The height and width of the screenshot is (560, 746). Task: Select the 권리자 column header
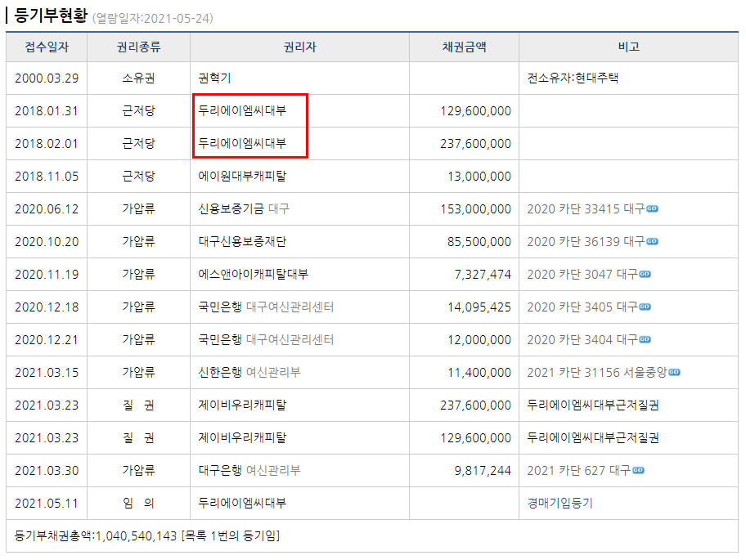click(299, 47)
